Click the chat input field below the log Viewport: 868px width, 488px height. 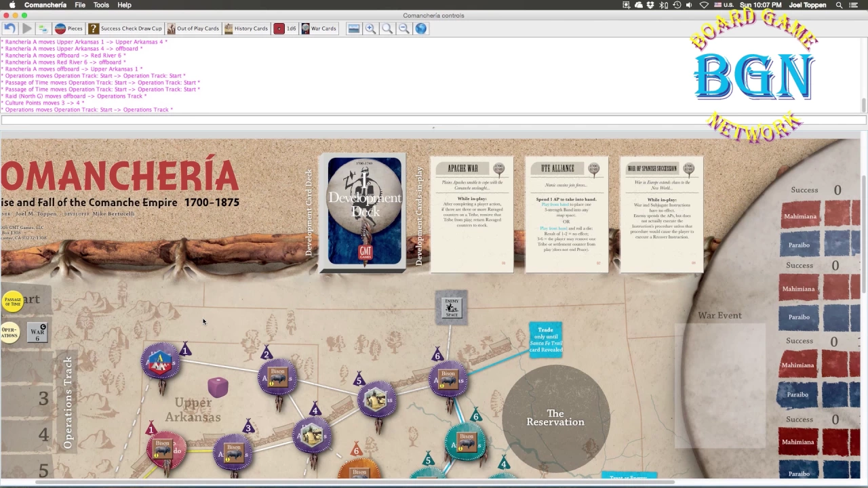click(433, 120)
